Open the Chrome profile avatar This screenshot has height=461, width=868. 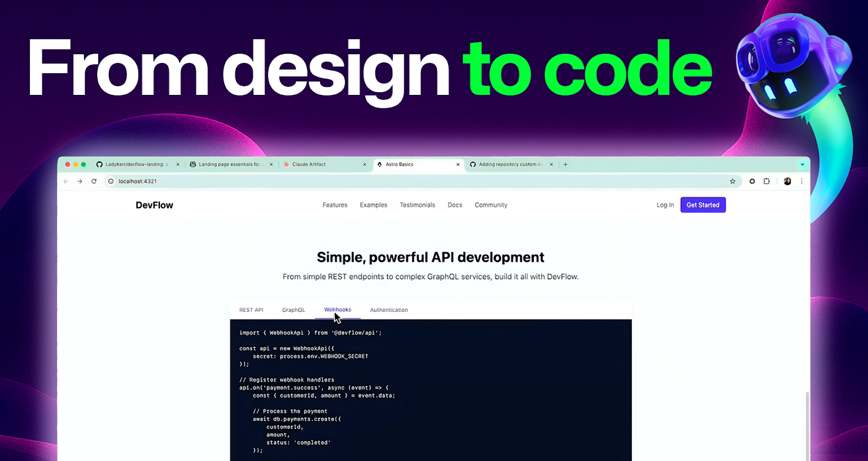click(787, 181)
